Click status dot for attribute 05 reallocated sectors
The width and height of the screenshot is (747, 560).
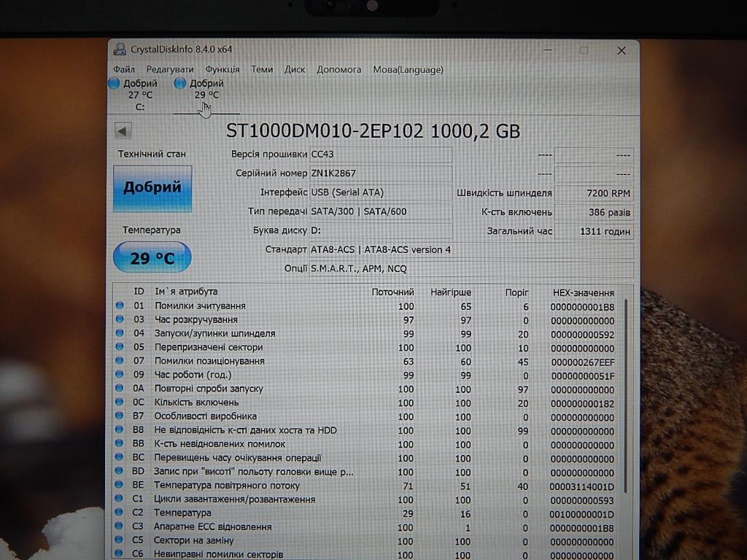pos(120,348)
